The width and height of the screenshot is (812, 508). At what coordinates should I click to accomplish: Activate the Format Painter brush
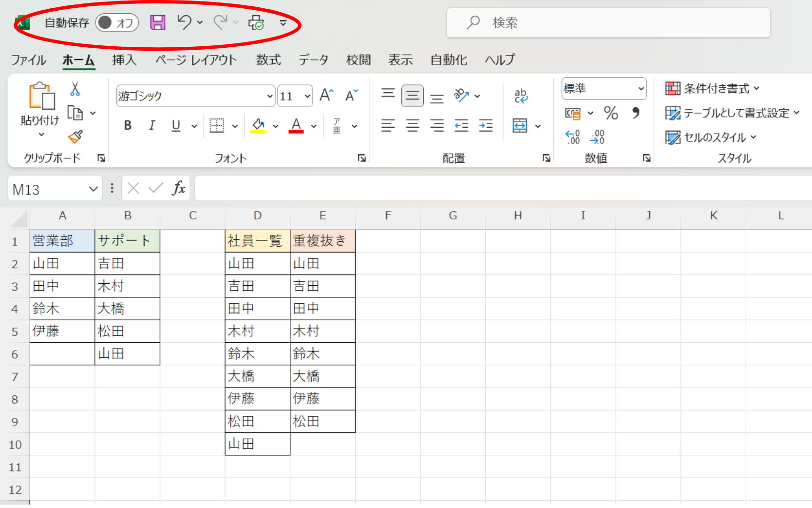pos(75,137)
